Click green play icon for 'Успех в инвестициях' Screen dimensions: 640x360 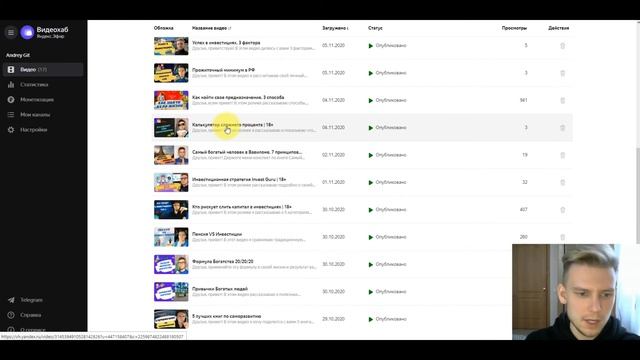click(x=371, y=46)
